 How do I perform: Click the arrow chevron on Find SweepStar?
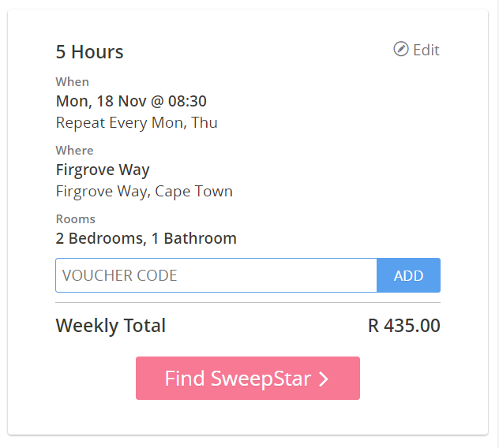324,379
